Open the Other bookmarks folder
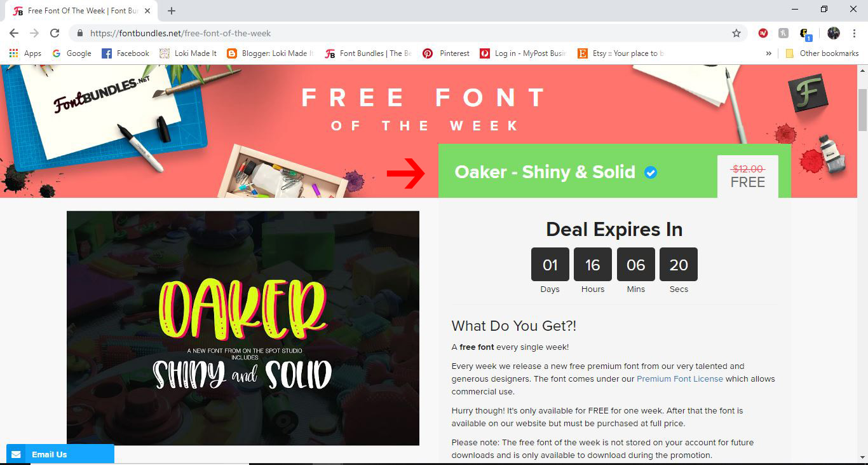868x465 pixels. click(822, 53)
